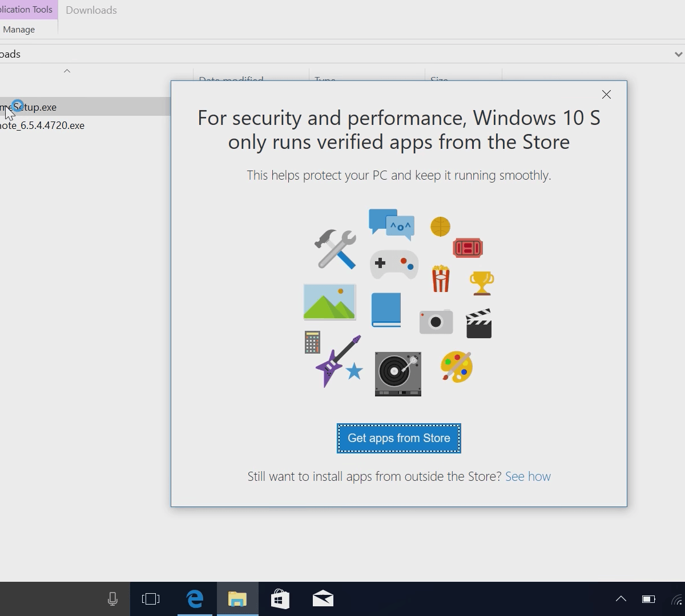685x616 pixels.
Task: Click the network icon in system tray
Action: tap(677, 599)
